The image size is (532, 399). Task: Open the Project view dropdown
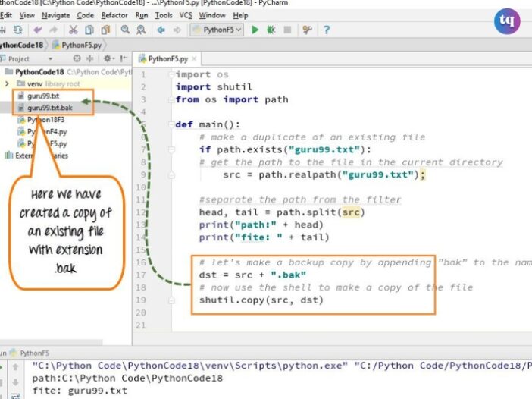pyautogui.click(x=50, y=58)
